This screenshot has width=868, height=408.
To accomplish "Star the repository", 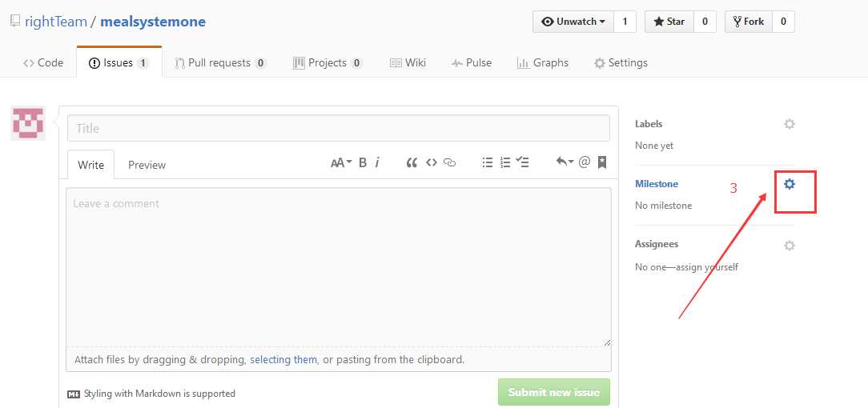I will point(669,22).
